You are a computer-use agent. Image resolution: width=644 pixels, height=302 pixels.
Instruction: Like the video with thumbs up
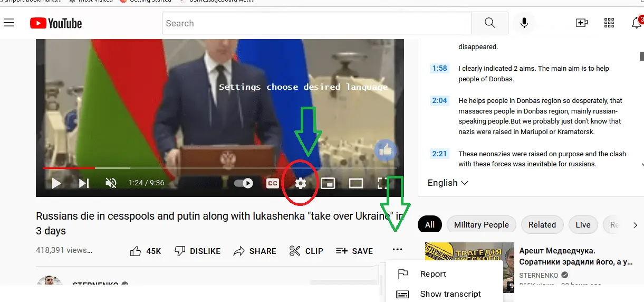[146, 251]
